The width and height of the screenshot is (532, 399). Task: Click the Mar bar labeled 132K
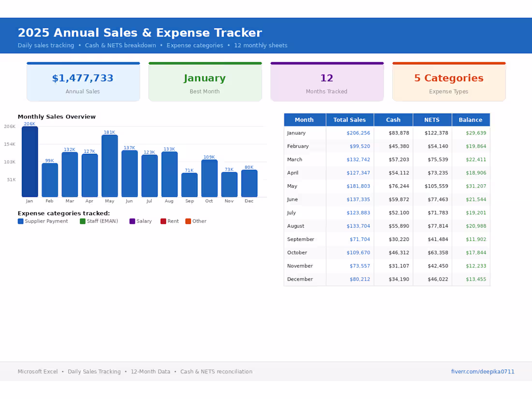coord(70,175)
